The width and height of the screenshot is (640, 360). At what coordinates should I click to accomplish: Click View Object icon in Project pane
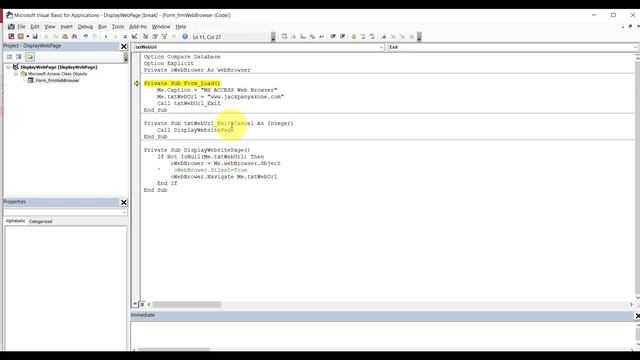18,57
